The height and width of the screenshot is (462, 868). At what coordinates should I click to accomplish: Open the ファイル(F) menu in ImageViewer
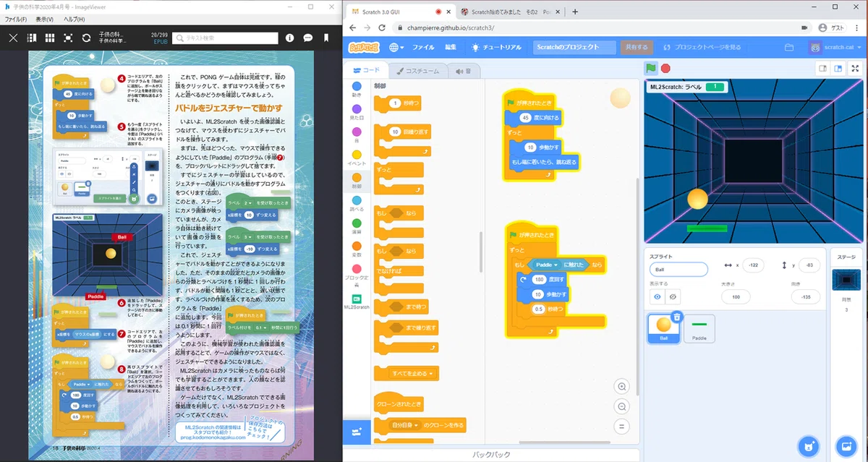[x=15, y=19]
